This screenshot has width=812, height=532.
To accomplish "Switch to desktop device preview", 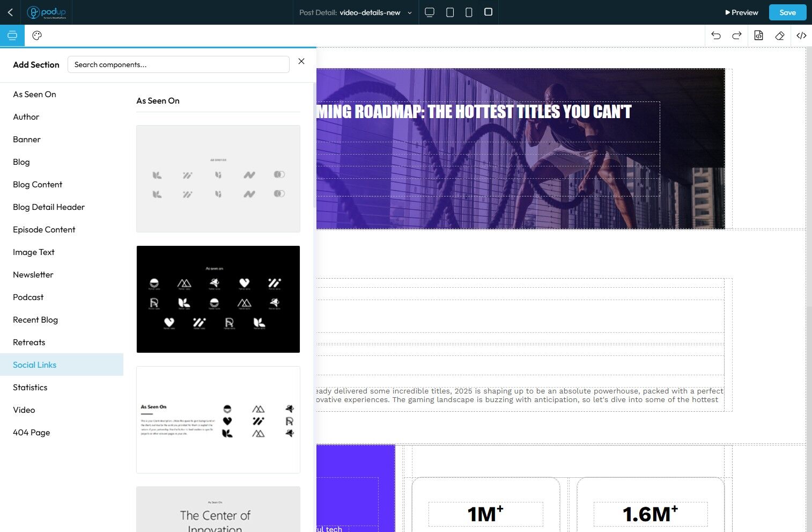I will pos(430,12).
